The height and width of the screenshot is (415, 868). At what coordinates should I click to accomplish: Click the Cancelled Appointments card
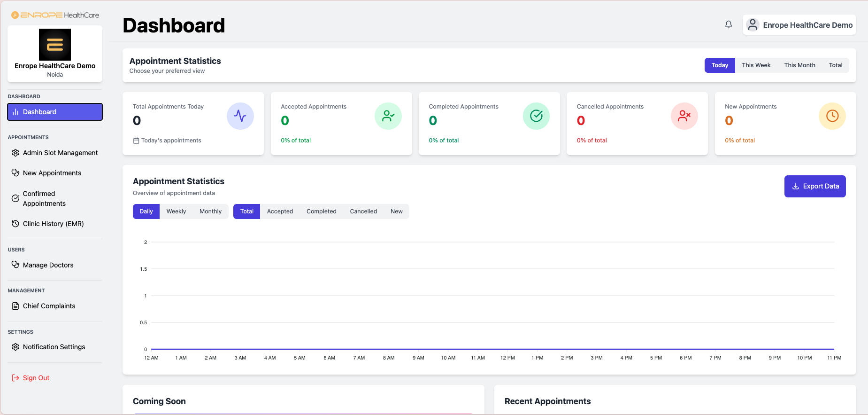(x=637, y=124)
